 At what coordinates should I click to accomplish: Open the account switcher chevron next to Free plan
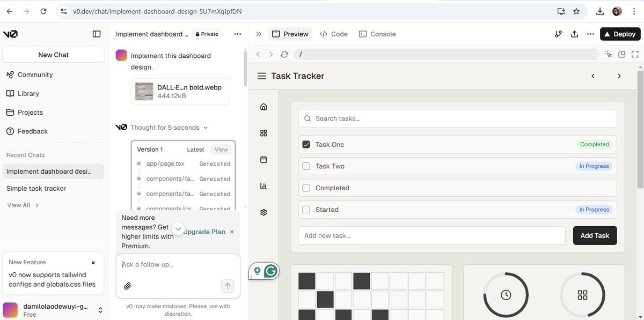point(100,310)
